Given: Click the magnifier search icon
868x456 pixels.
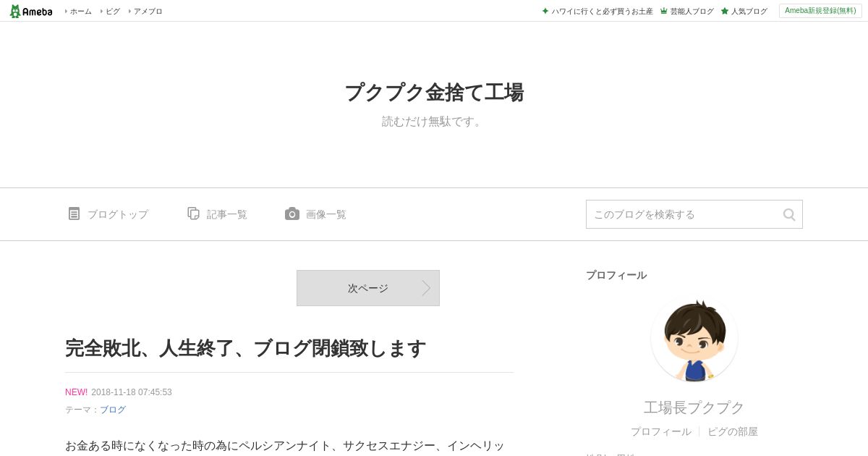Looking at the screenshot, I should tap(789, 214).
